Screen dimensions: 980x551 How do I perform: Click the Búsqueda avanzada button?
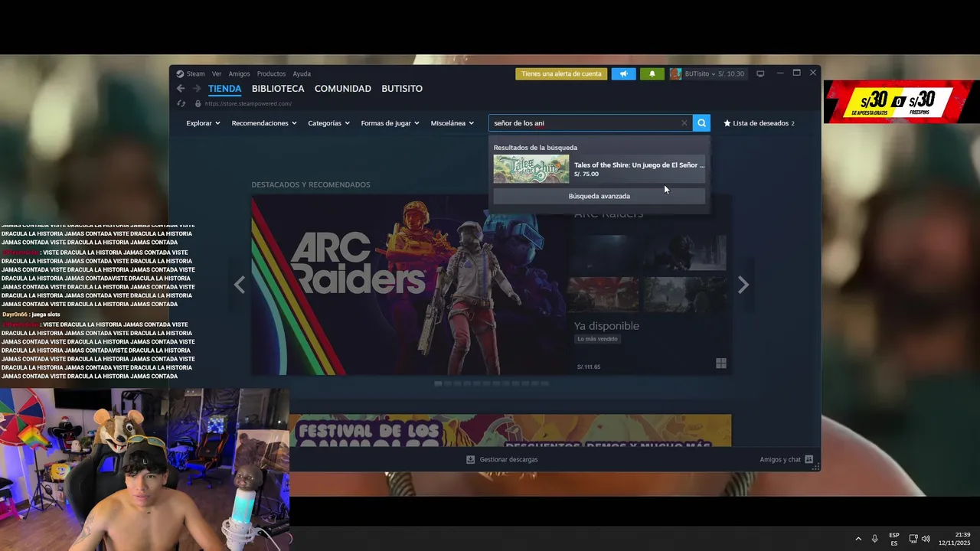click(599, 196)
